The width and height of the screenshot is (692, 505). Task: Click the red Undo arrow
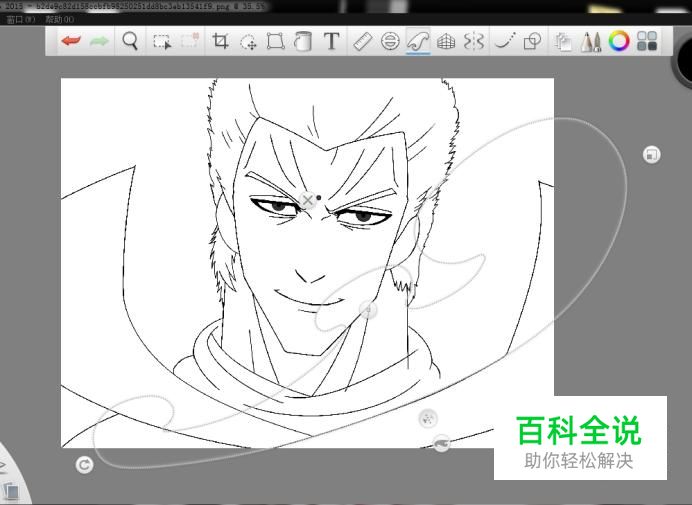[x=71, y=41]
